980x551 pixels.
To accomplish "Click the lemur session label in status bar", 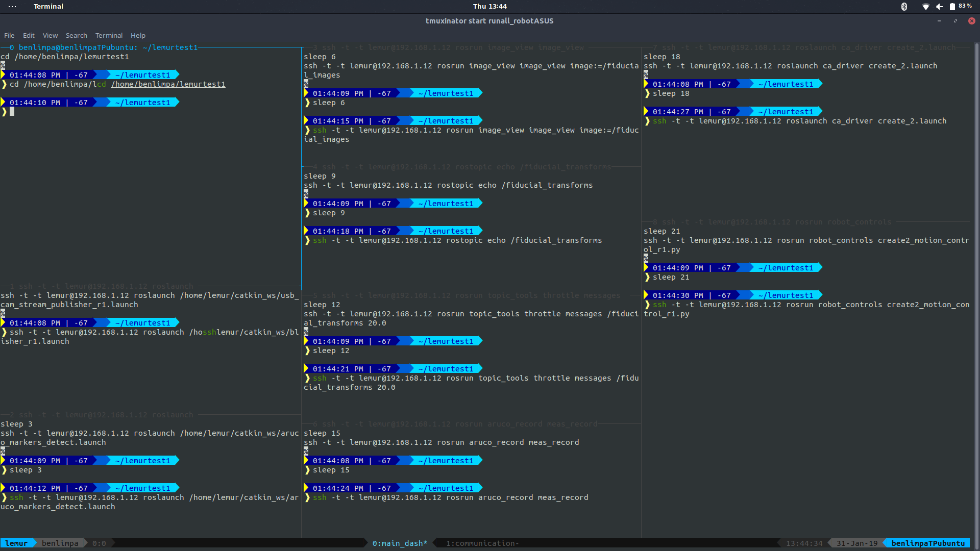I will coord(16,543).
